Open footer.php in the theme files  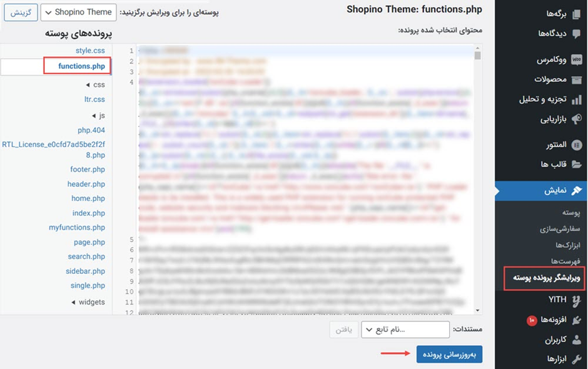coord(88,169)
